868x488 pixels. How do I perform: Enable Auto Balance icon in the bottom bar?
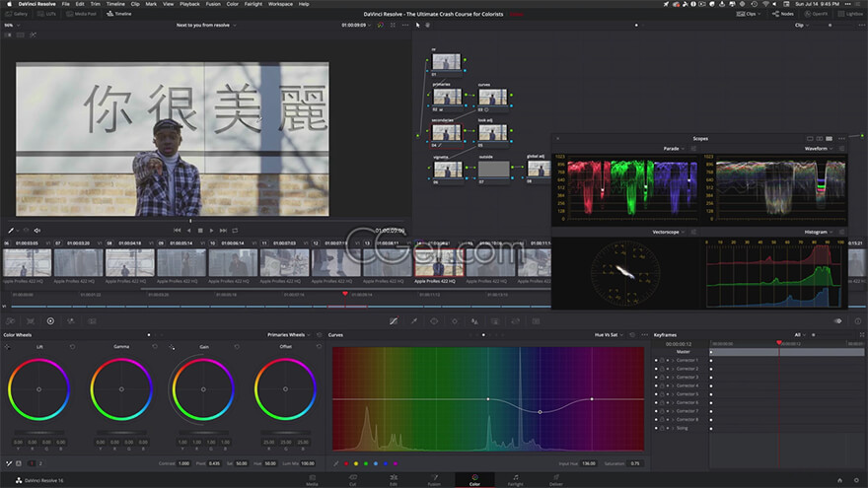click(x=19, y=463)
